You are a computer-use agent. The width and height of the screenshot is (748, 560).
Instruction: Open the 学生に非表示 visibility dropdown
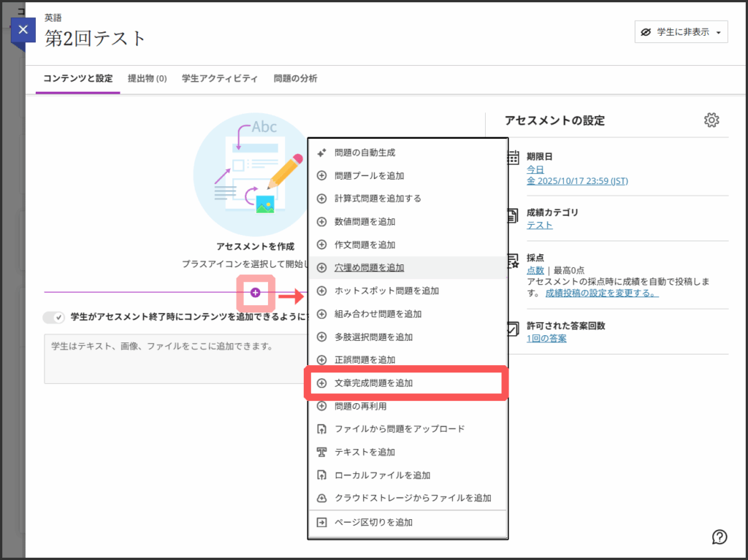[681, 32]
